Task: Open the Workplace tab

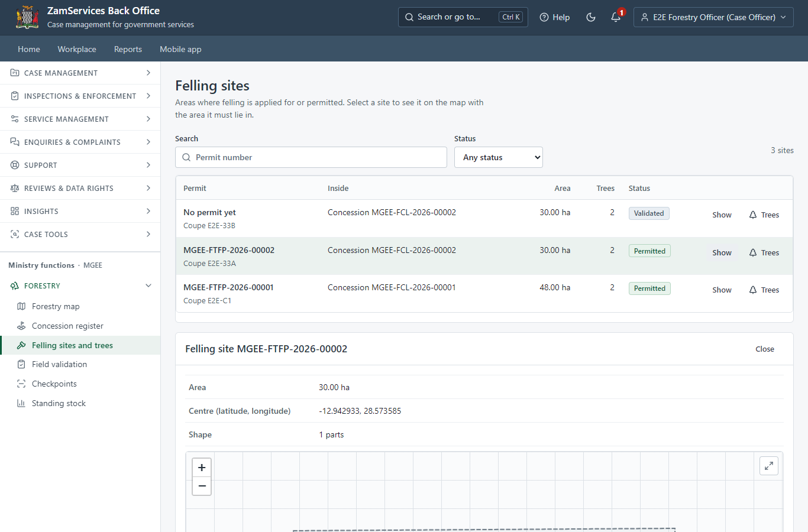Action: 77,49
